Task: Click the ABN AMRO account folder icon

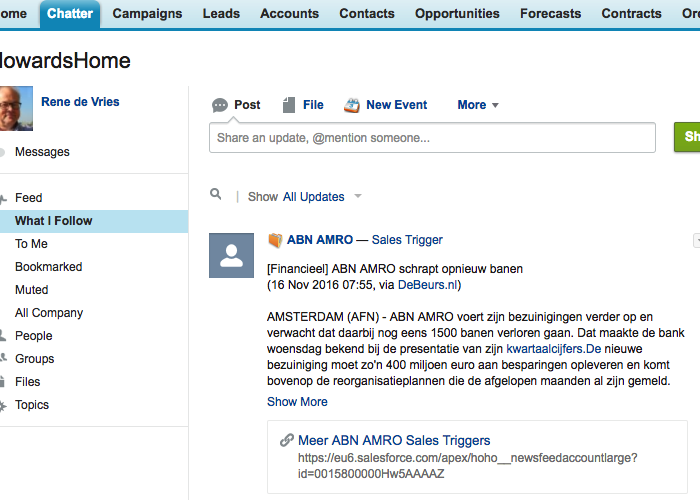Action: 275,240
